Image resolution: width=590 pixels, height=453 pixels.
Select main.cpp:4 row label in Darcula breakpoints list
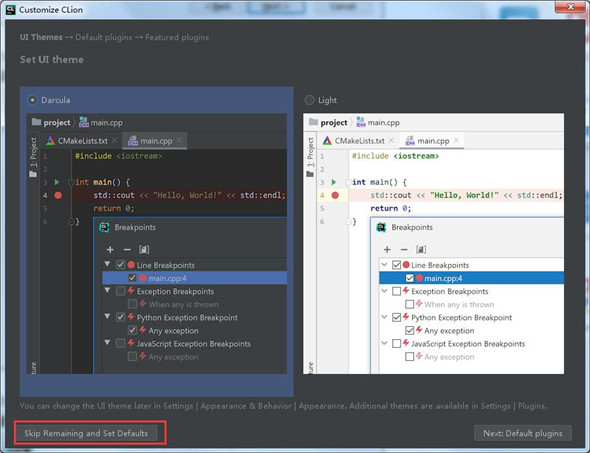167,278
